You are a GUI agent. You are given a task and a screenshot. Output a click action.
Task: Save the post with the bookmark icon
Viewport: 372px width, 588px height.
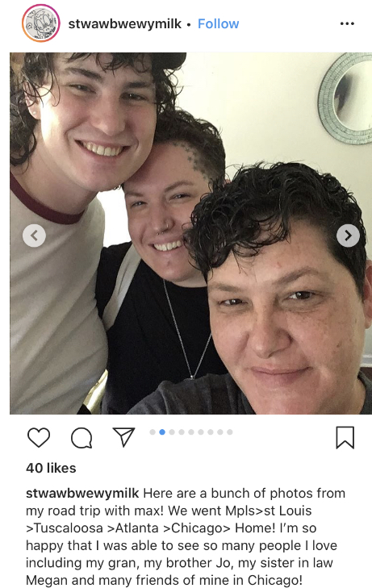click(x=345, y=437)
